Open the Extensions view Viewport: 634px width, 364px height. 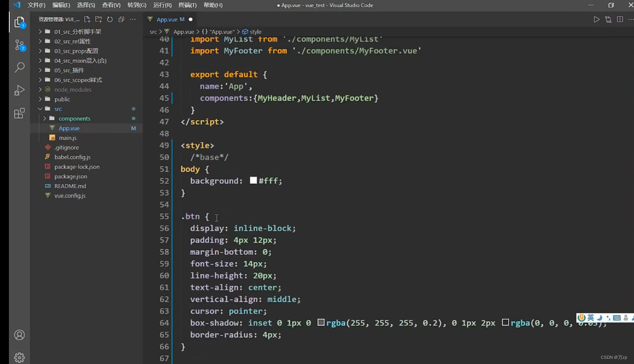(x=19, y=113)
